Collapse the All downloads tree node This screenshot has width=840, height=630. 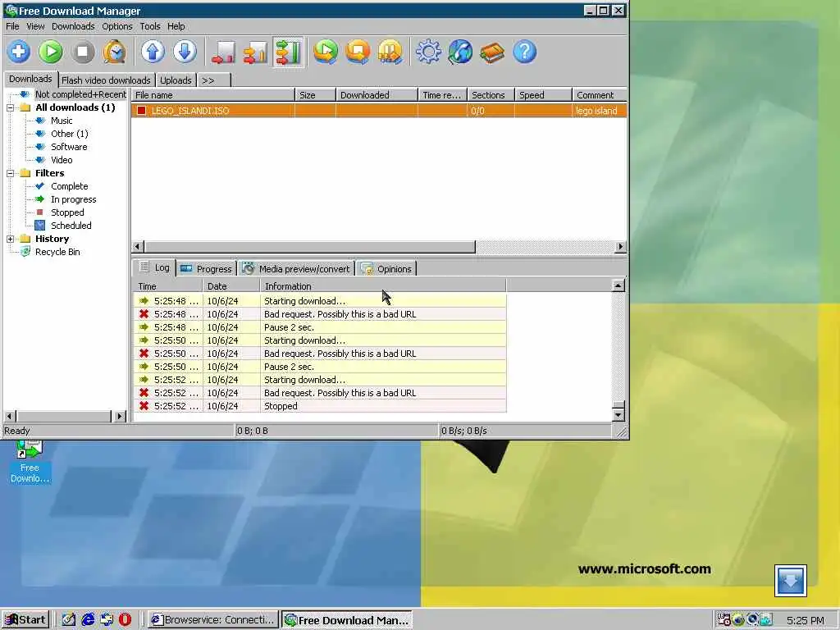pos(10,107)
